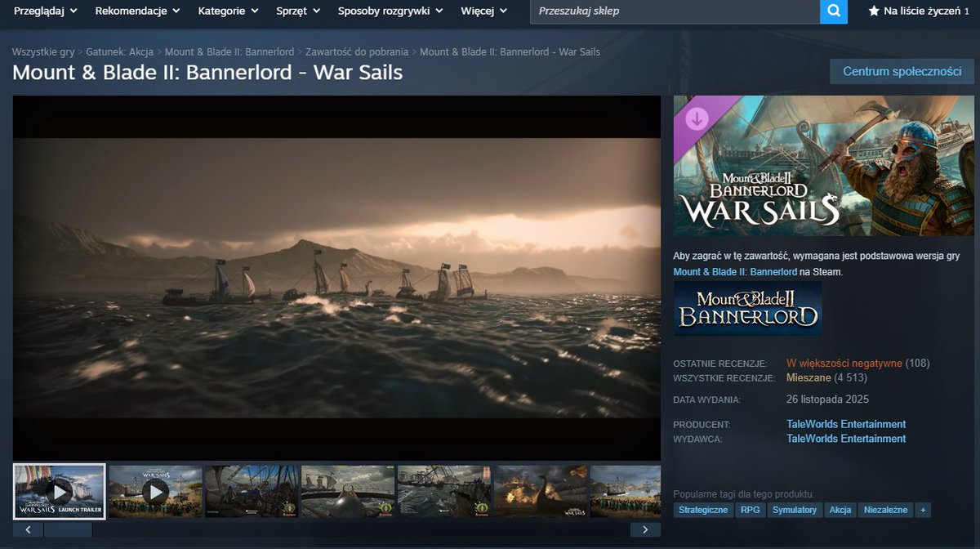Open the Sposoby rozgrywki dropdown
The width and height of the screenshot is (980, 549).
pyautogui.click(x=390, y=11)
